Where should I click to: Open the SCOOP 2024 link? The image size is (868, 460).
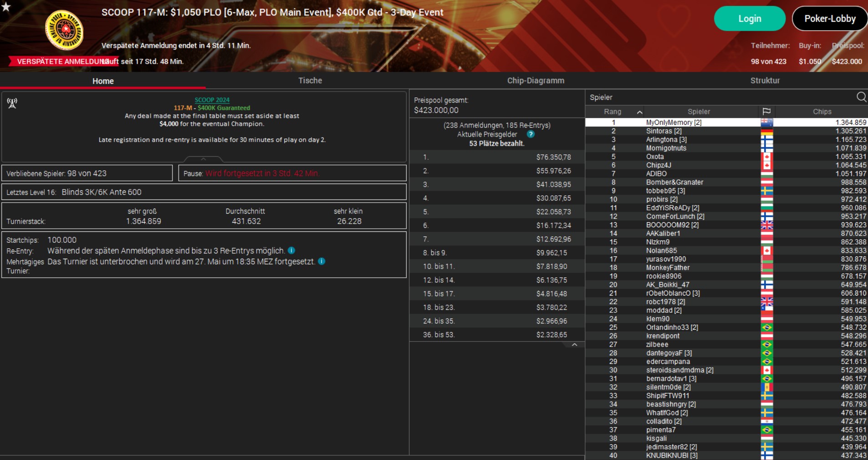coord(212,100)
